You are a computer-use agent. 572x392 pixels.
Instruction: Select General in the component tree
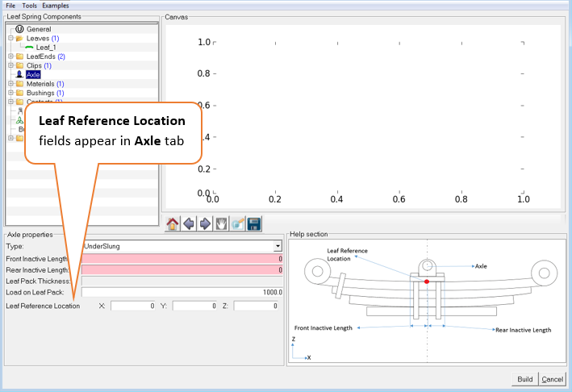[38, 29]
